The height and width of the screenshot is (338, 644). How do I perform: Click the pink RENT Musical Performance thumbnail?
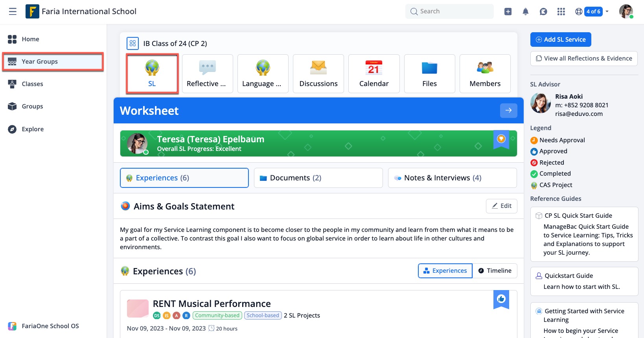[138, 309]
